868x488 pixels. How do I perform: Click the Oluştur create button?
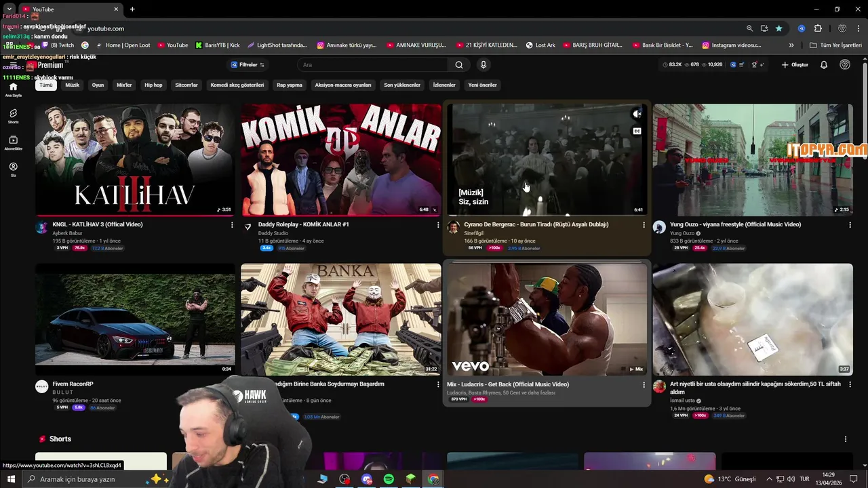click(x=795, y=65)
